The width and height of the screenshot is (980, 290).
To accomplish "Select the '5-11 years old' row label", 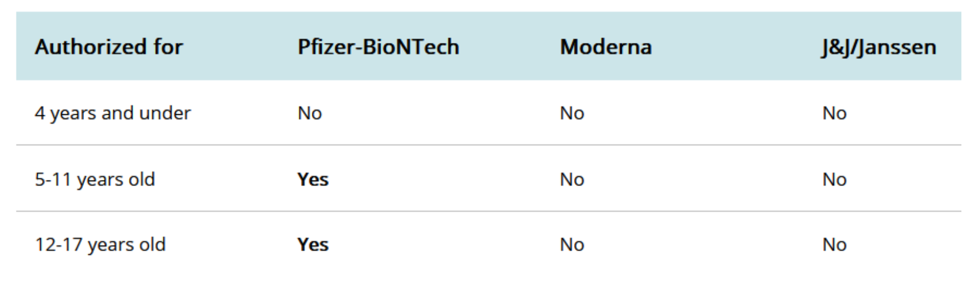I will pyautogui.click(x=95, y=180).
